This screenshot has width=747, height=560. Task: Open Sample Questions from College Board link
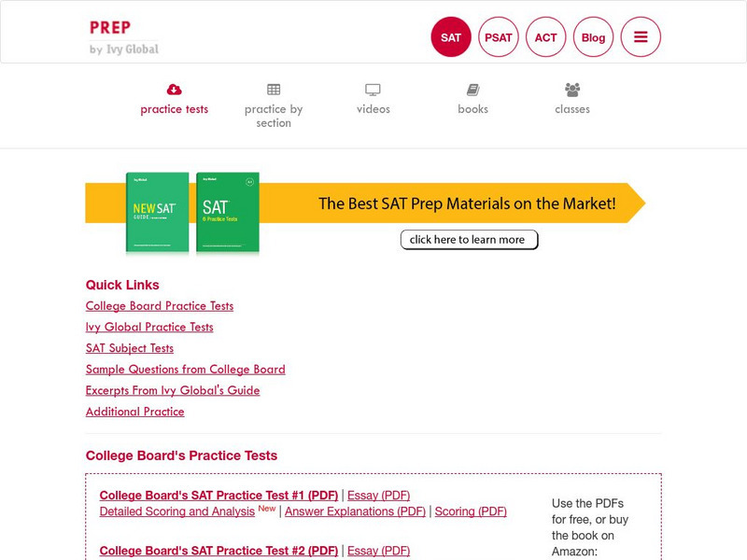(x=185, y=370)
